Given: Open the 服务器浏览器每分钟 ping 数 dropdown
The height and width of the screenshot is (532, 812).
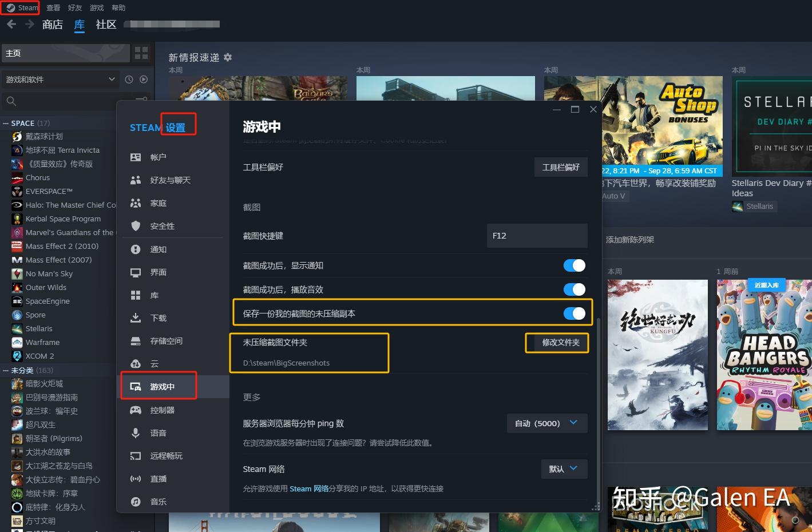Looking at the screenshot, I should click(x=546, y=423).
